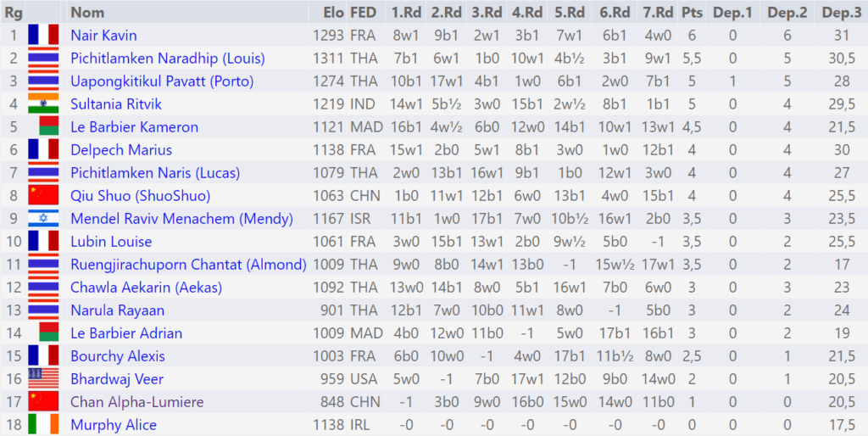
Task: Open Lubin Louise player details
Action: tap(111, 242)
